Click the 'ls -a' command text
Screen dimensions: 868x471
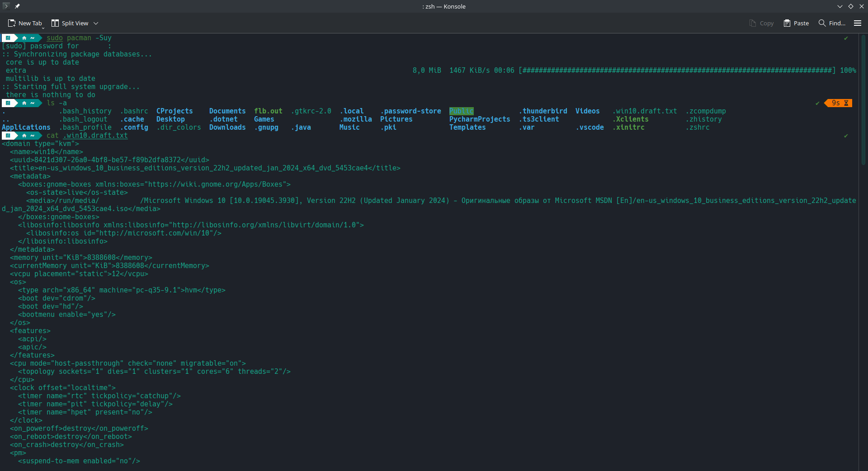[x=57, y=103]
